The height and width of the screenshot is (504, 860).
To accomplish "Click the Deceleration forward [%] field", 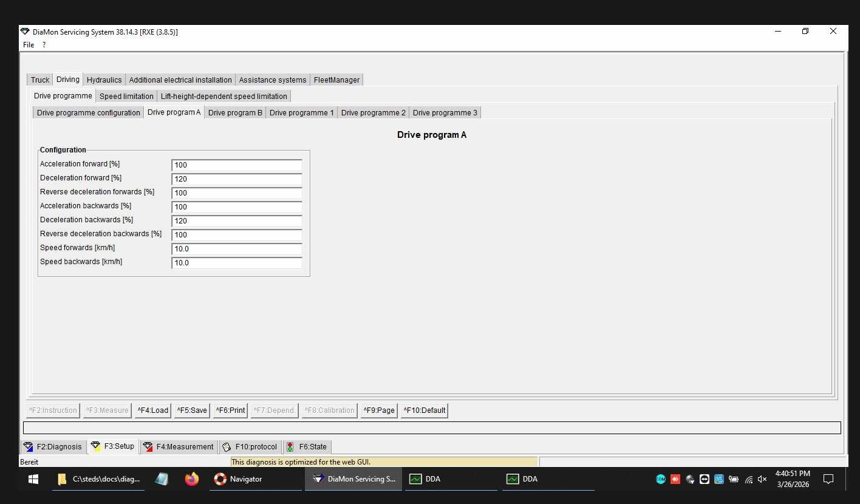I will coord(236,179).
